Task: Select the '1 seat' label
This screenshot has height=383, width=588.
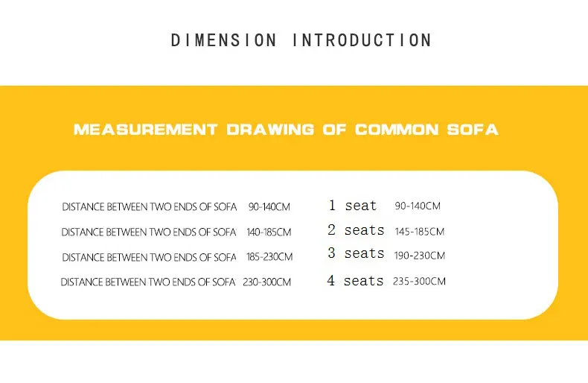Action: [x=353, y=206]
